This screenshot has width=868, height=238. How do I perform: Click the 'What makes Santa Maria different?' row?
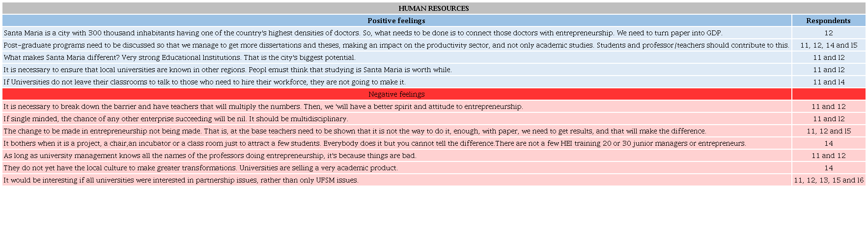[179, 57]
